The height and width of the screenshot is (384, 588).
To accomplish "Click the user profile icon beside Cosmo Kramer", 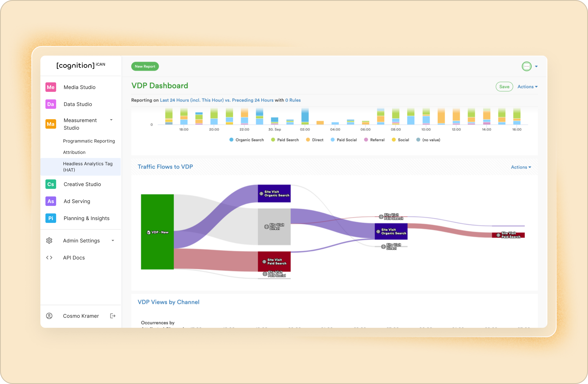I will tap(49, 316).
